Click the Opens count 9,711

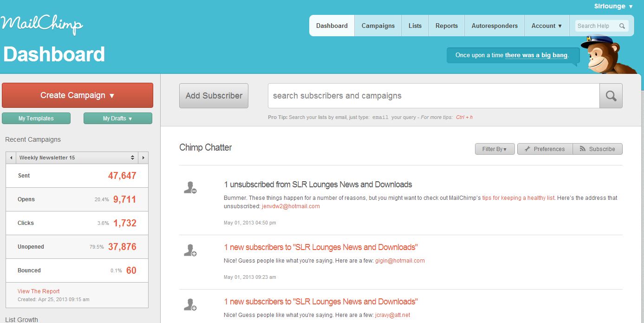[124, 199]
